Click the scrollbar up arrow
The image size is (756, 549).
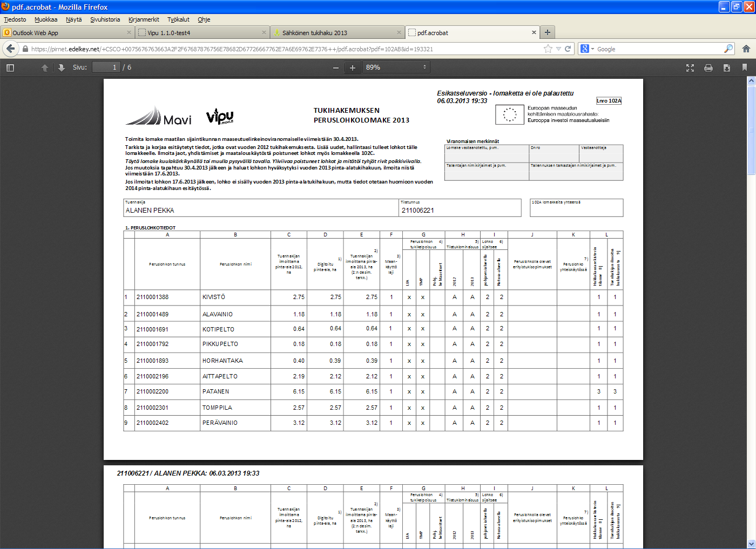click(751, 81)
